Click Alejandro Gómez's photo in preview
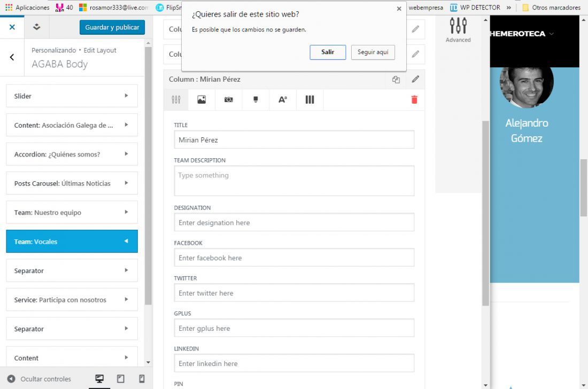Image resolution: width=588 pixels, height=389 pixels. (527, 87)
